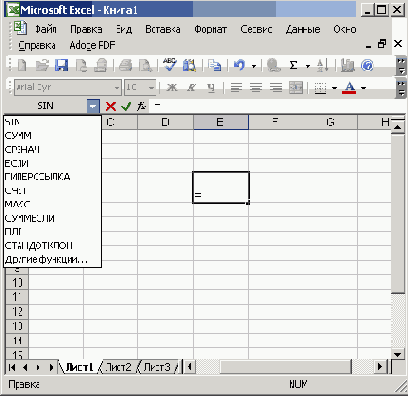Choose ЕСЛИ from function list
The width and height of the screenshot is (408, 396).
(52, 163)
